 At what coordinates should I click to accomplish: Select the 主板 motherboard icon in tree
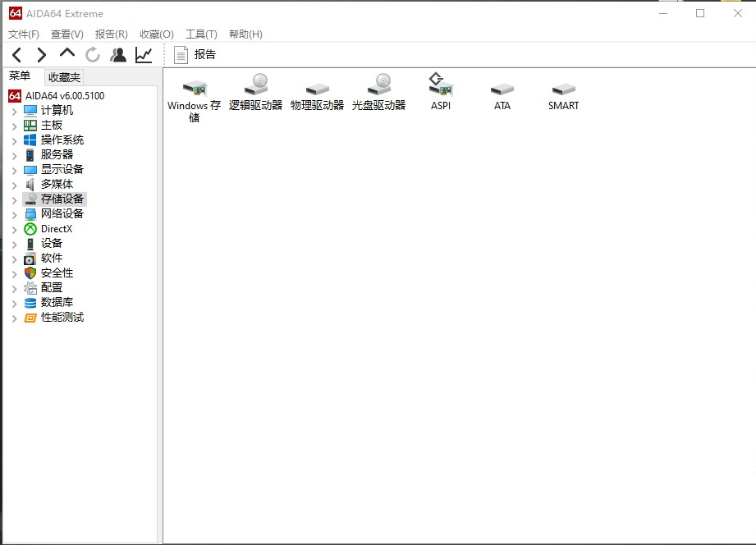coord(30,126)
